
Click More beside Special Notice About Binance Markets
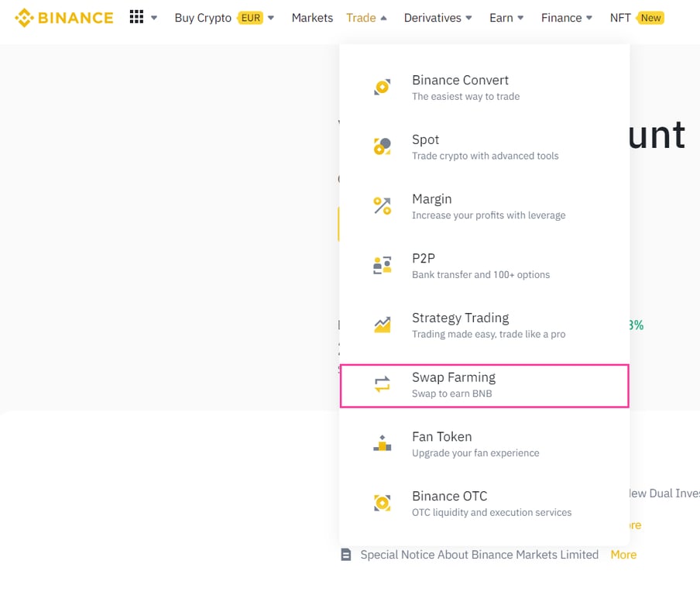pyautogui.click(x=623, y=555)
